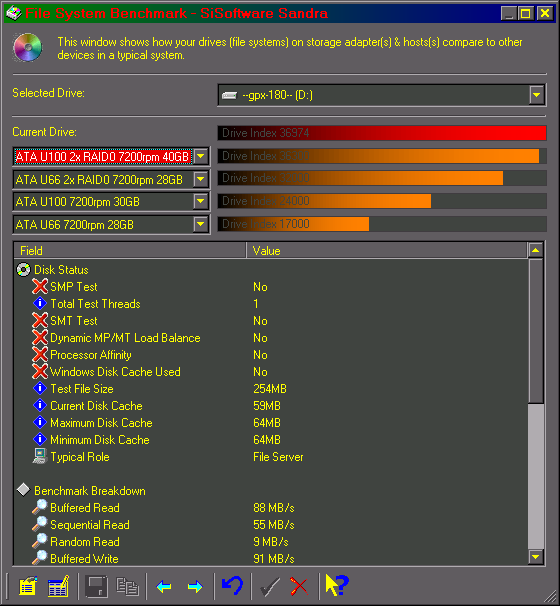Image resolution: width=560 pixels, height=606 pixels.
Task: Click red X beside Dynamic MP/MT Load Balance
Action: 40,337
